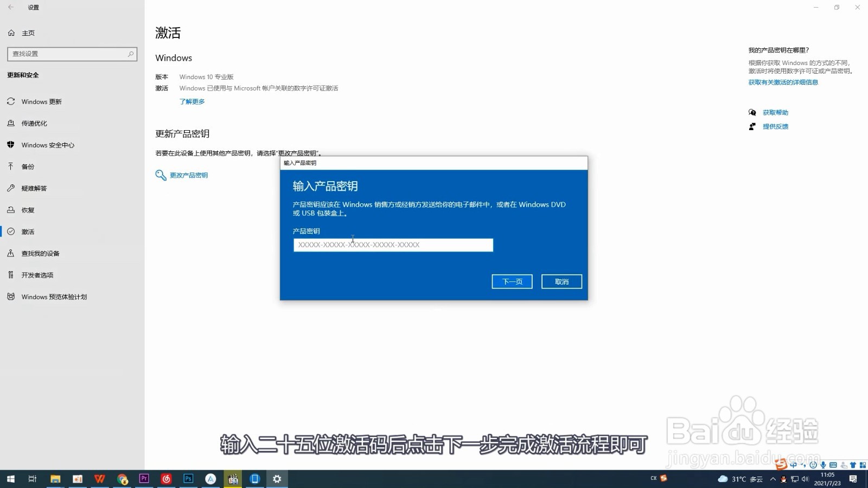The height and width of the screenshot is (488, 868).
Task: Click the 下一页 button in dialog
Action: [x=512, y=281]
